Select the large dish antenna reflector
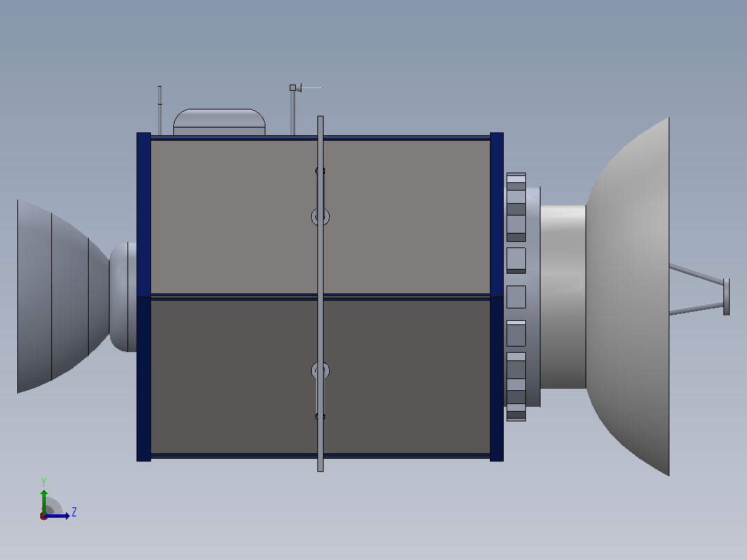The image size is (747, 560). tap(628, 297)
